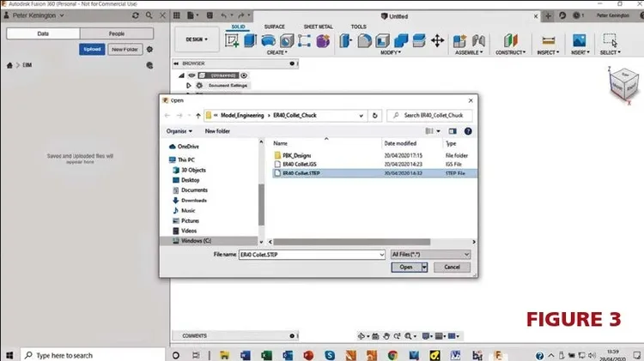This screenshot has width=644, height=361.
Task: Switch to the Data tab
Action: 43,33
